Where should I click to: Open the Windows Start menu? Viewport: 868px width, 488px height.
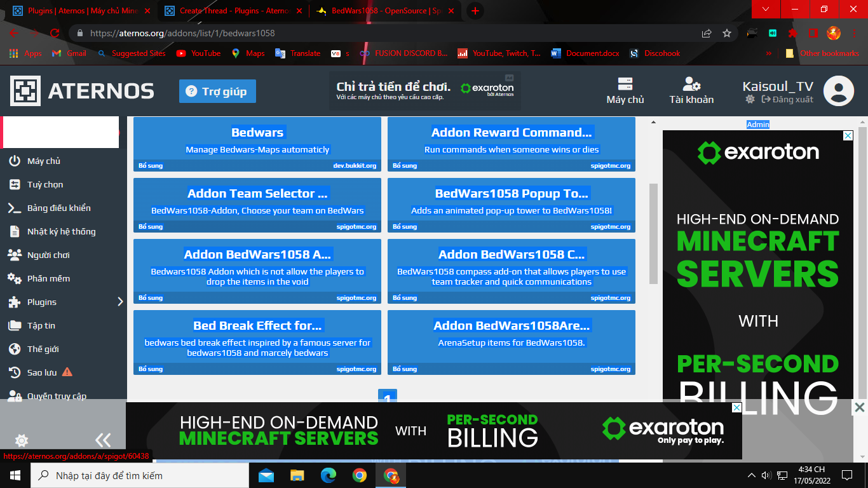pos(15,475)
